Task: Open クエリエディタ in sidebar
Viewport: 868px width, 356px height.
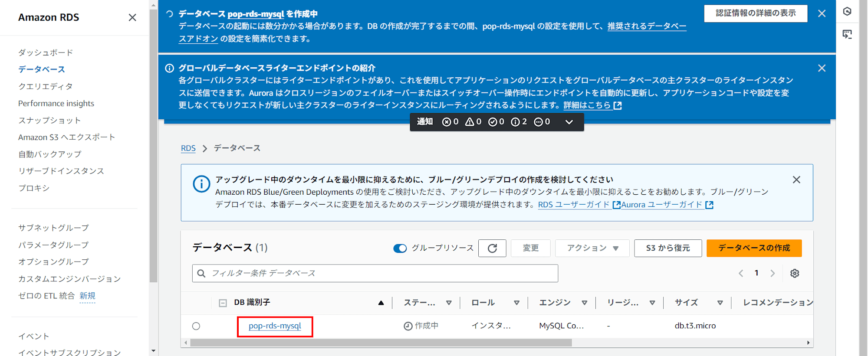Action: pos(46,86)
